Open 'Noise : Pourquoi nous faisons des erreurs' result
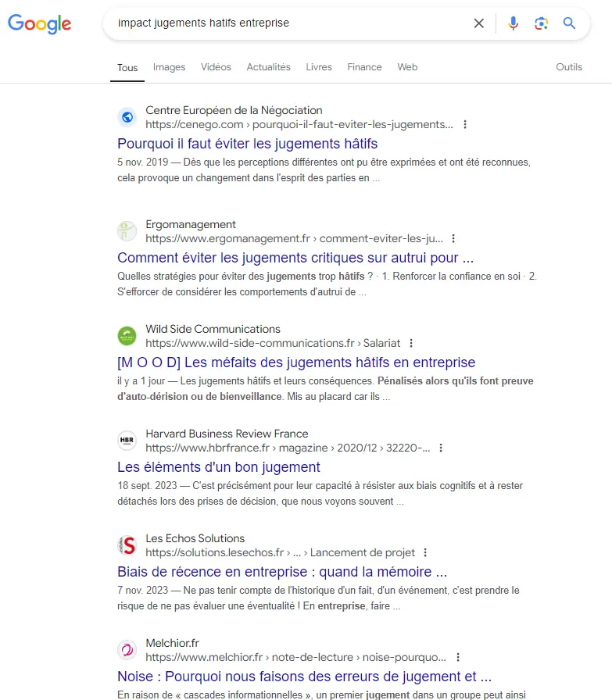This screenshot has height=700, width=612. [304, 677]
